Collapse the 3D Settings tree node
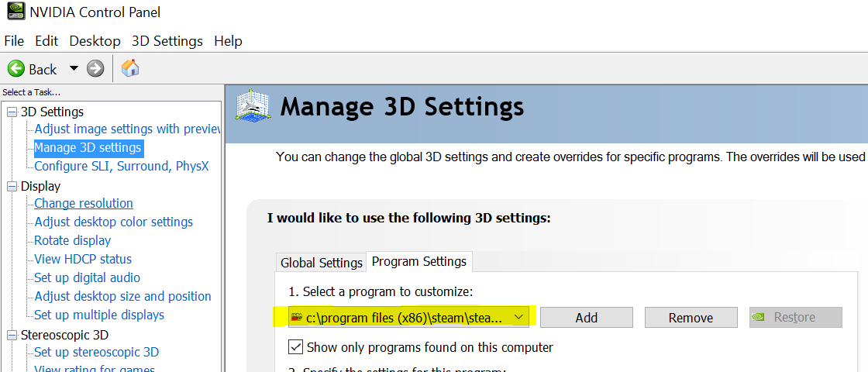This screenshot has height=372, width=868. coord(12,112)
